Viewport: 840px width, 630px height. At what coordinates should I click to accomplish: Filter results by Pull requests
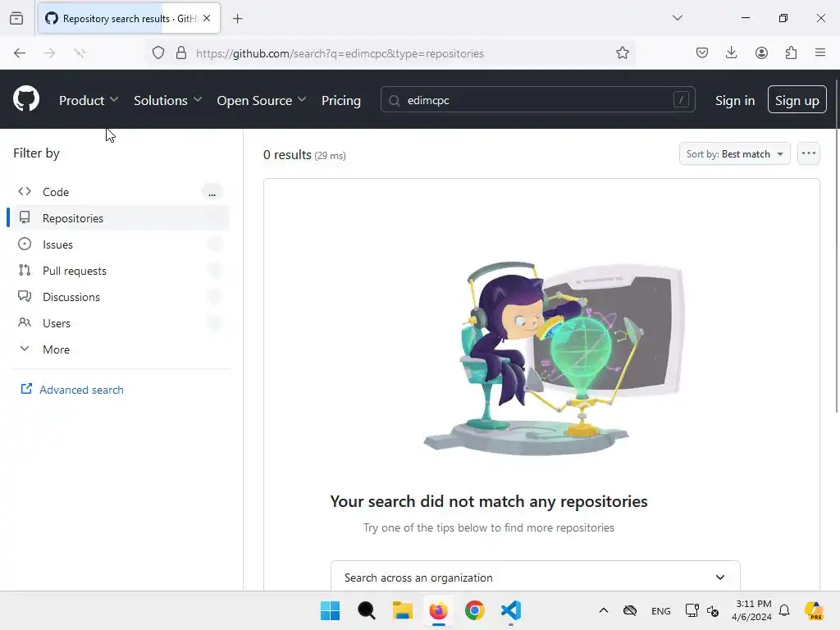click(121, 271)
